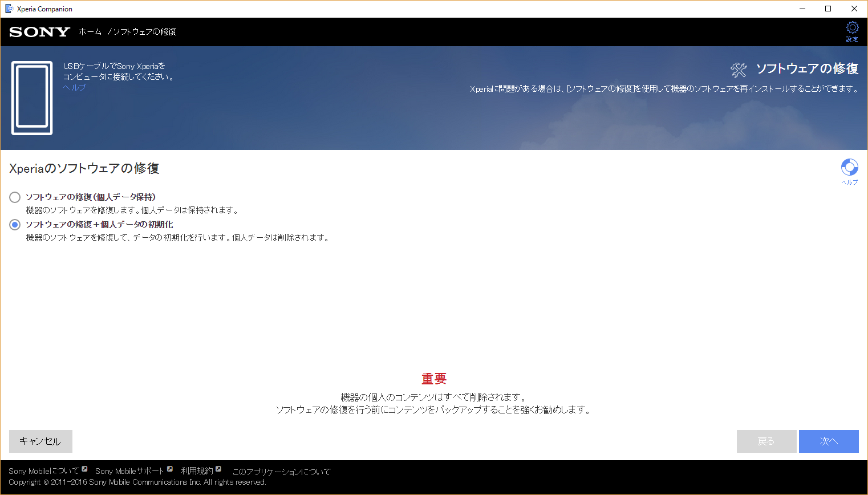This screenshot has width=868, height=495.
Task: Open このアプリケーションについて footer link
Action: (281, 472)
